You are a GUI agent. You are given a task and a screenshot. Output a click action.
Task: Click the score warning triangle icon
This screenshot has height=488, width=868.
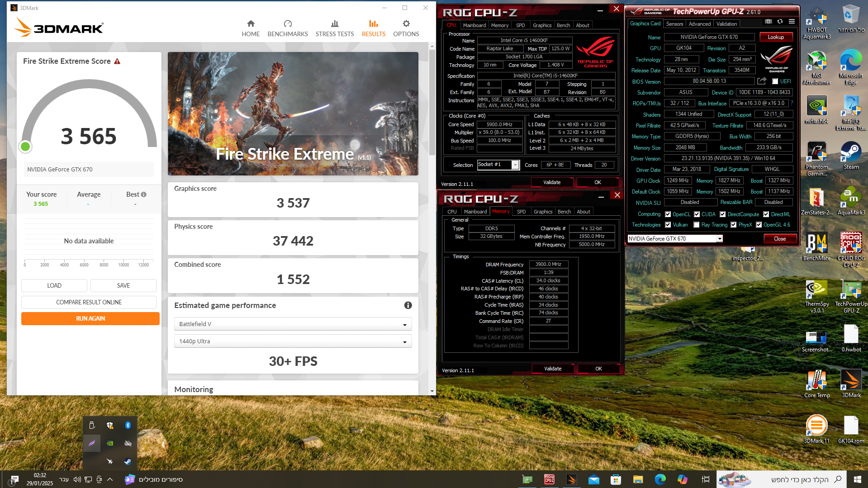pyautogui.click(x=117, y=61)
